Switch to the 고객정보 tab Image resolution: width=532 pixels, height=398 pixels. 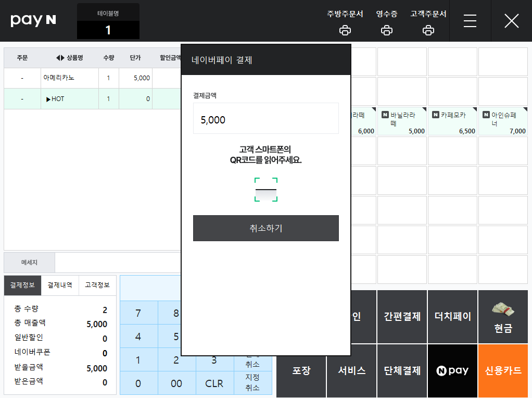97,285
